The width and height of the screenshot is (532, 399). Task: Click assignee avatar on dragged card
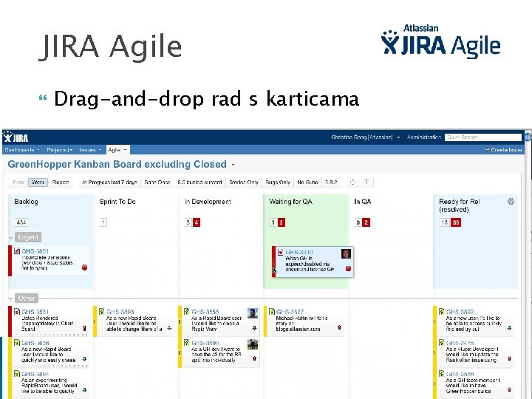(346, 253)
